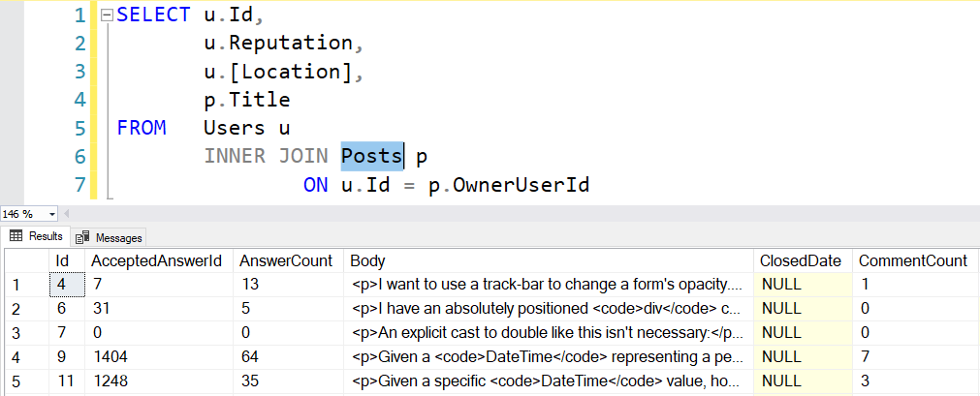Click the FROM keyword on line 5

(142, 128)
